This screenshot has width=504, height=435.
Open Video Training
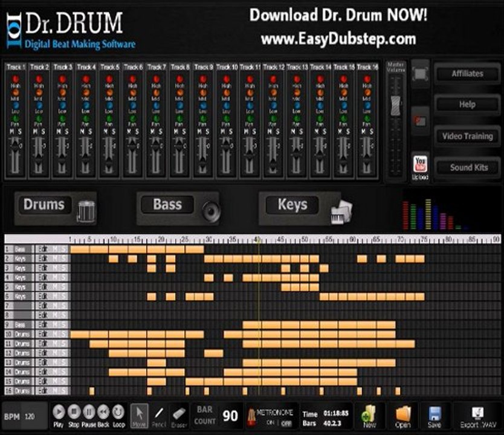coord(467,136)
